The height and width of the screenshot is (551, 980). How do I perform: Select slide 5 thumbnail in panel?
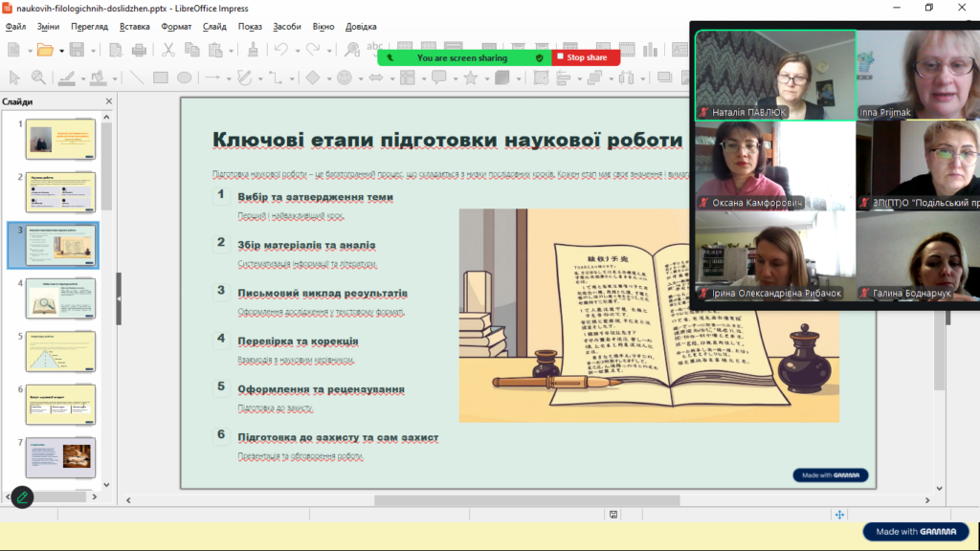tap(60, 351)
